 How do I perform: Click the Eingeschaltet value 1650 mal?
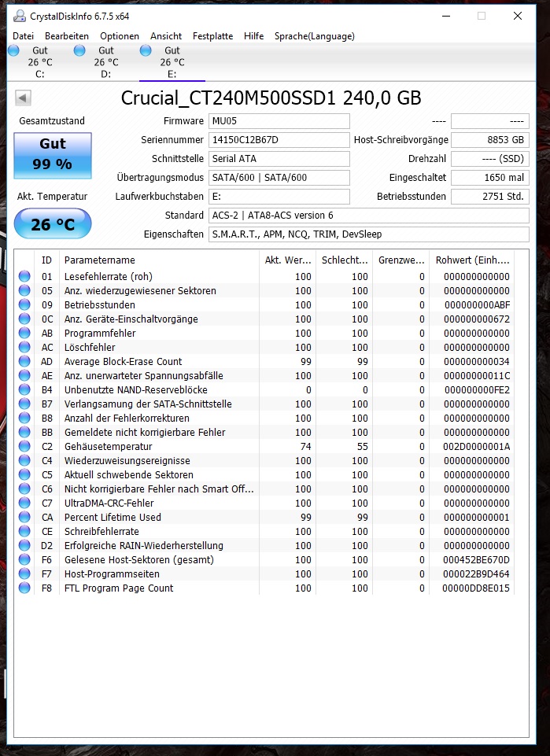(x=490, y=178)
